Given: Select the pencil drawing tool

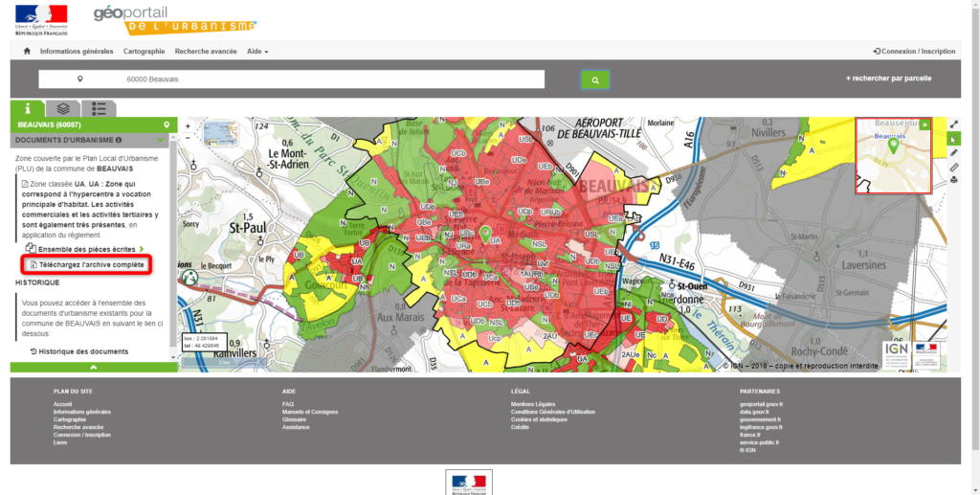Looking at the screenshot, I should pos(954,152).
